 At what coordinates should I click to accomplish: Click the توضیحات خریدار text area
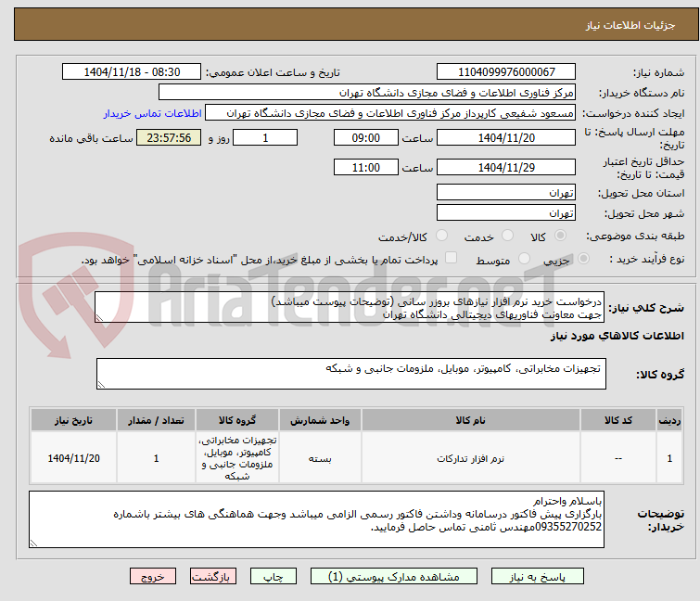[x=316, y=519]
